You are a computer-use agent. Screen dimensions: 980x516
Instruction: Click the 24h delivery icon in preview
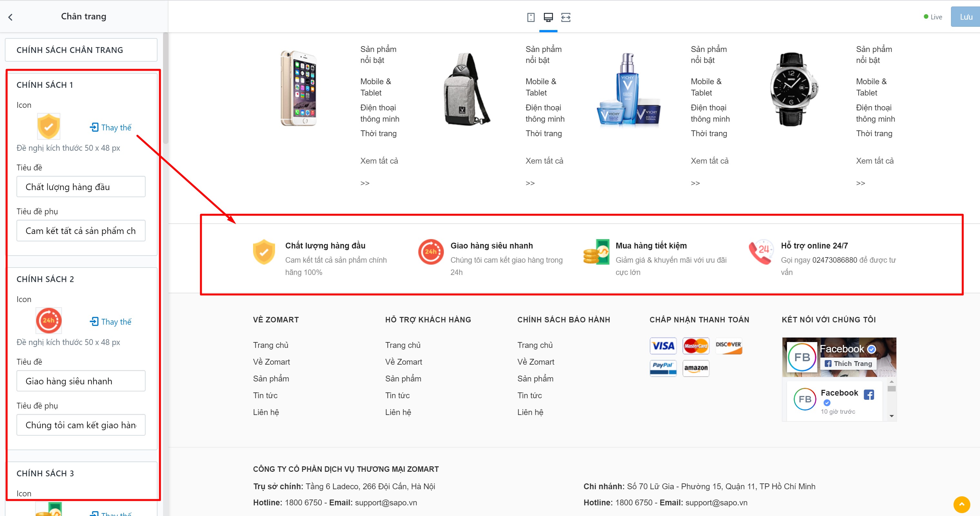[431, 252]
